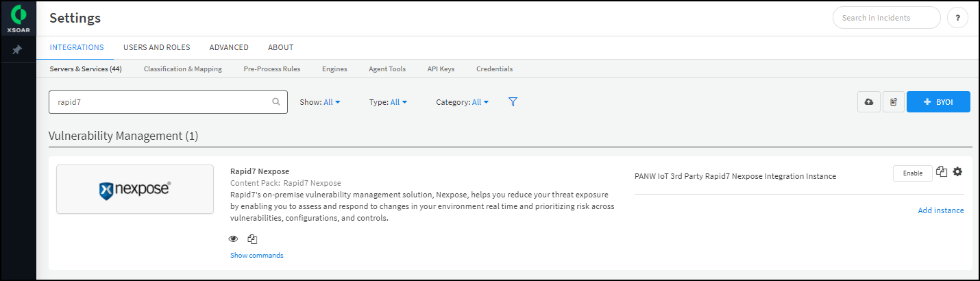Open the Classification & Mapping subtab
Screen dimensions: 980x281
point(182,69)
